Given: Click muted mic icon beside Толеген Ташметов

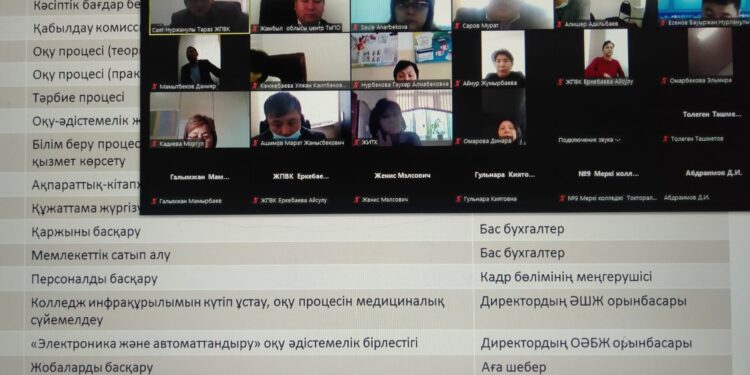Looking at the screenshot, I should (x=665, y=139).
